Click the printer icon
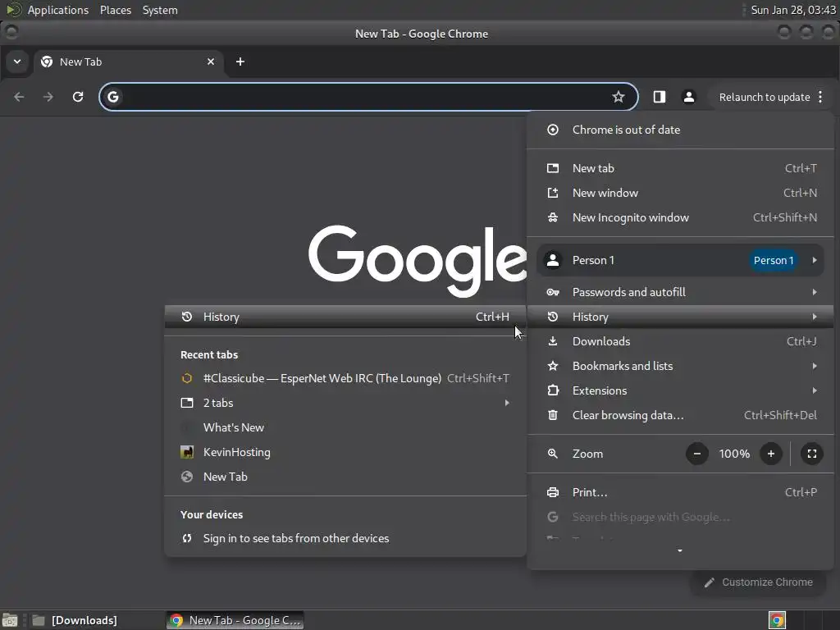 (x=552, y=492)
